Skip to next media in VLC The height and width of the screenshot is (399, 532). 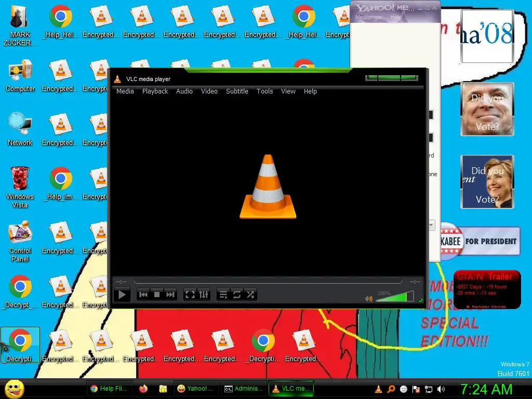coord(170,295)
